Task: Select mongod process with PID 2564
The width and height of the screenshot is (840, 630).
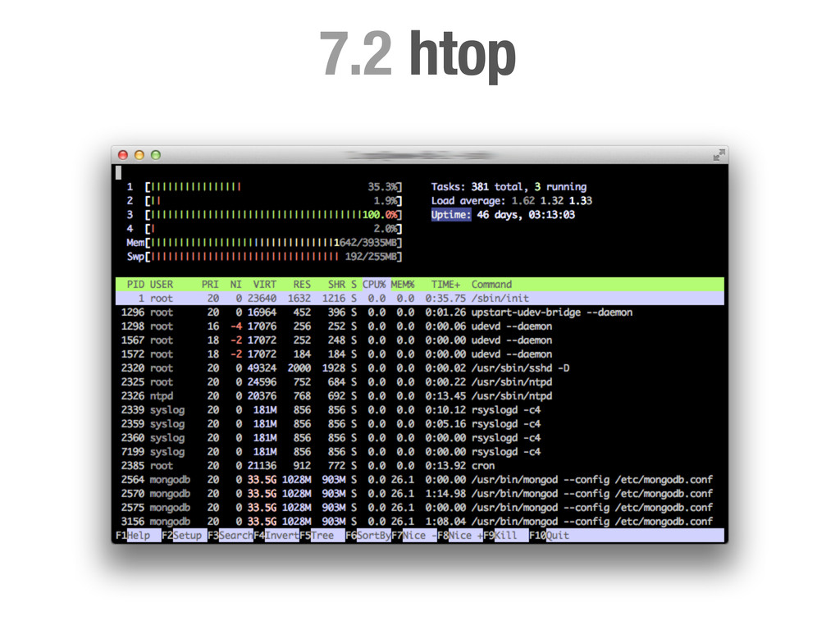Action: pos(420,479)
